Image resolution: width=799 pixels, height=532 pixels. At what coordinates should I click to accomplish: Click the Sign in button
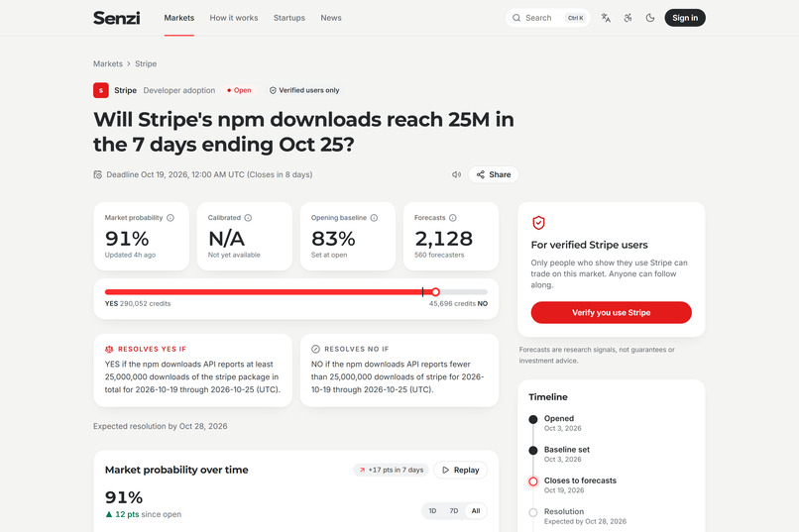(x=685, y=18)
